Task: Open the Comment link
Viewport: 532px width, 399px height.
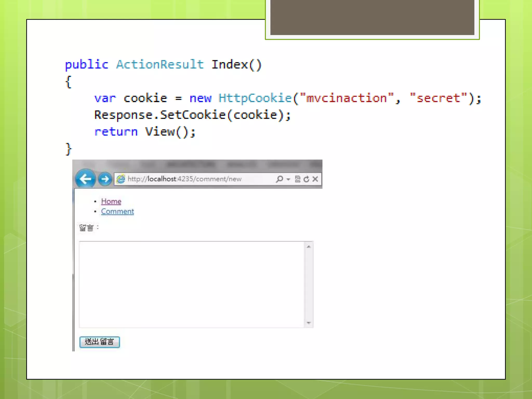Action: click(x=117, y=211)
